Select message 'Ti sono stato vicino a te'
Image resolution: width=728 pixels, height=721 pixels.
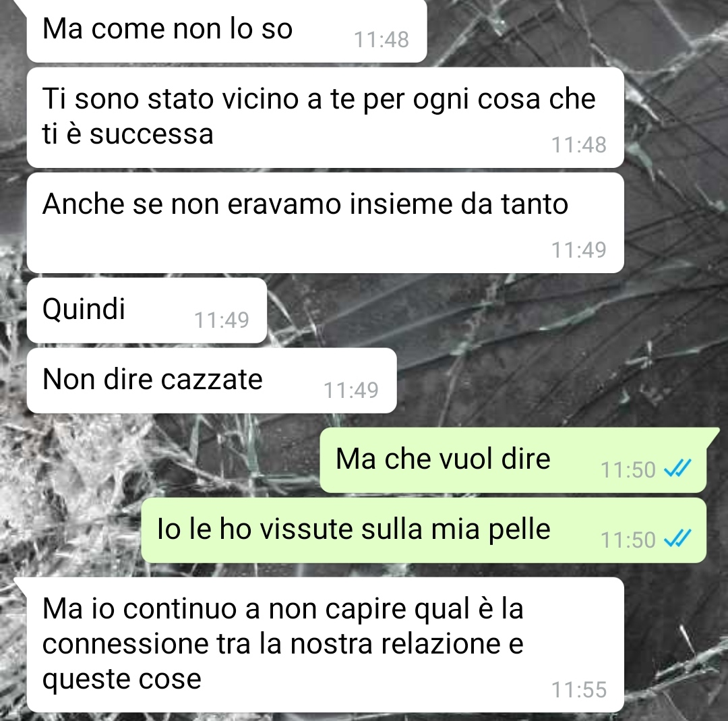pyautogui.click(x=325, y=117)
